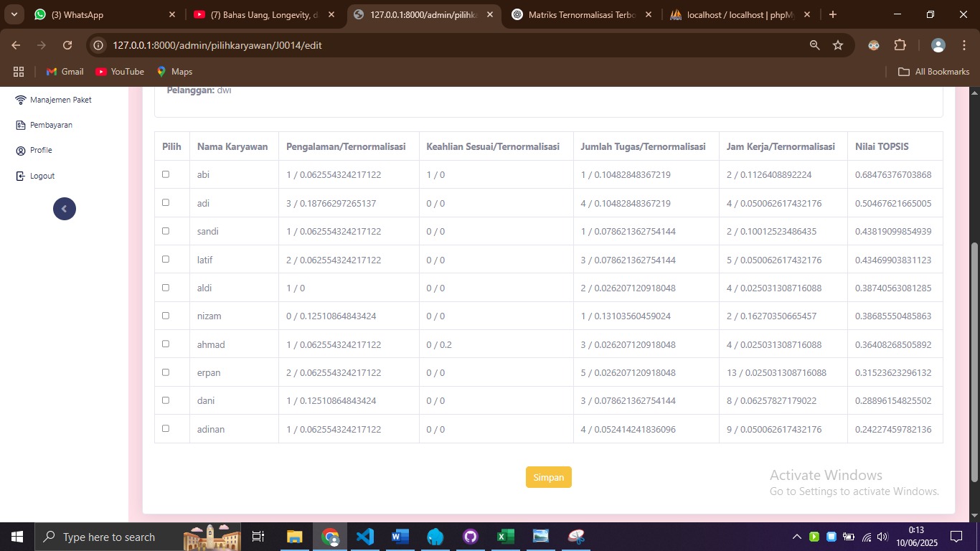Check the box next to nizam

tap(166, 316)
